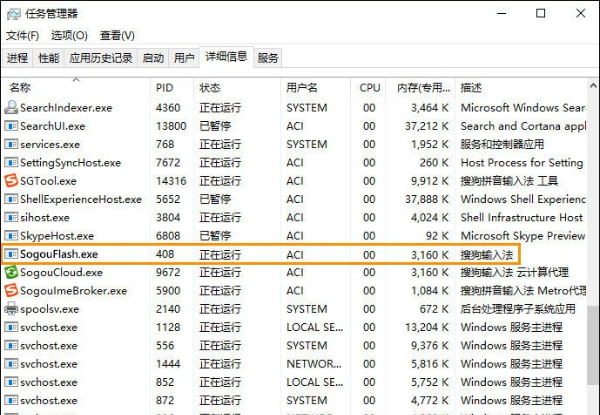Click the SearchUI.exe process icon

click(11, 126)
